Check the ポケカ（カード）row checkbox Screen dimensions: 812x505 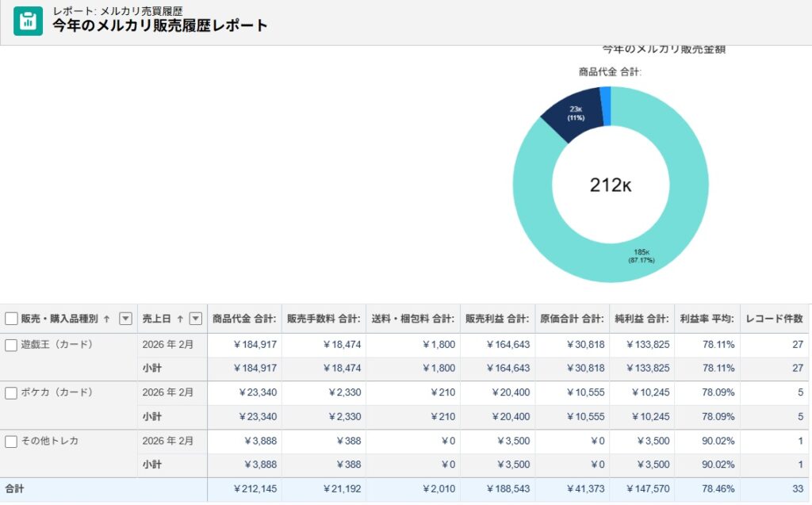point(11,392)
